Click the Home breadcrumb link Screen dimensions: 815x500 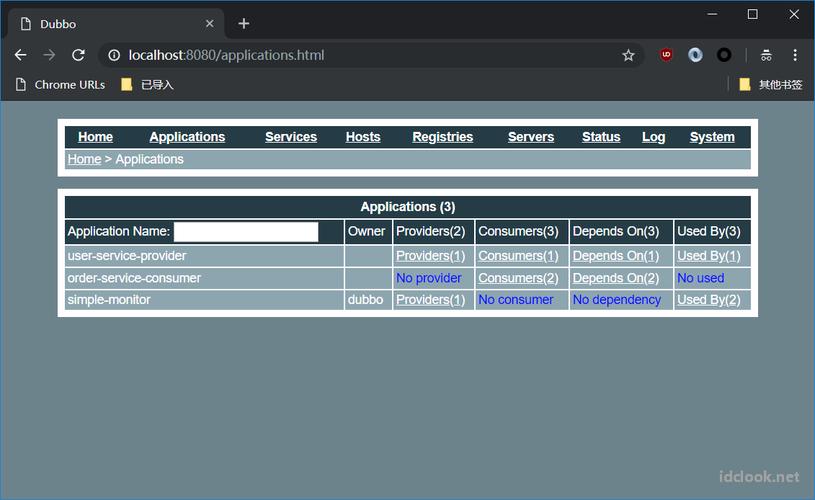84,159
